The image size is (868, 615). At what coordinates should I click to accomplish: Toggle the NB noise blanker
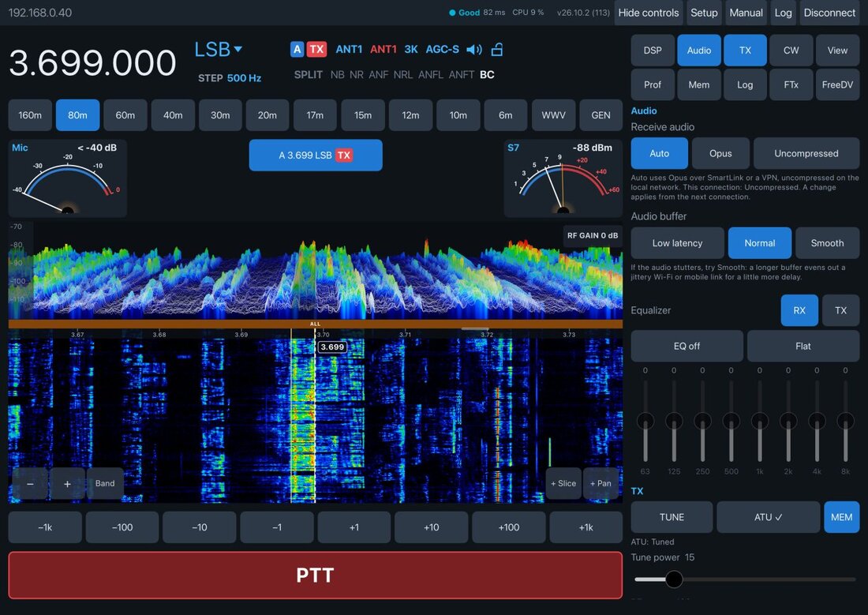[x=337, y=75]
